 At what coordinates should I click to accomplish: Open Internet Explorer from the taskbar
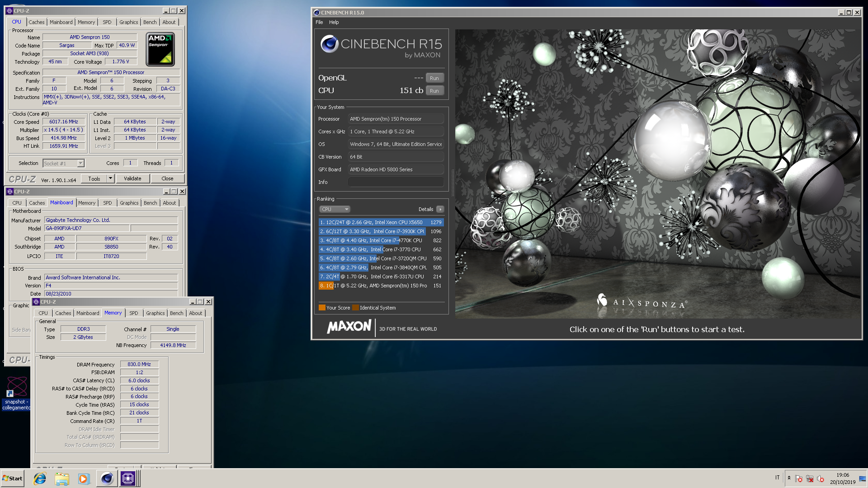pos(40,479)
